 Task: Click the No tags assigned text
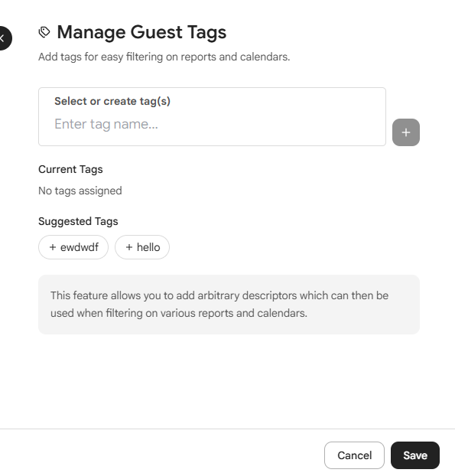click(80, 191)
